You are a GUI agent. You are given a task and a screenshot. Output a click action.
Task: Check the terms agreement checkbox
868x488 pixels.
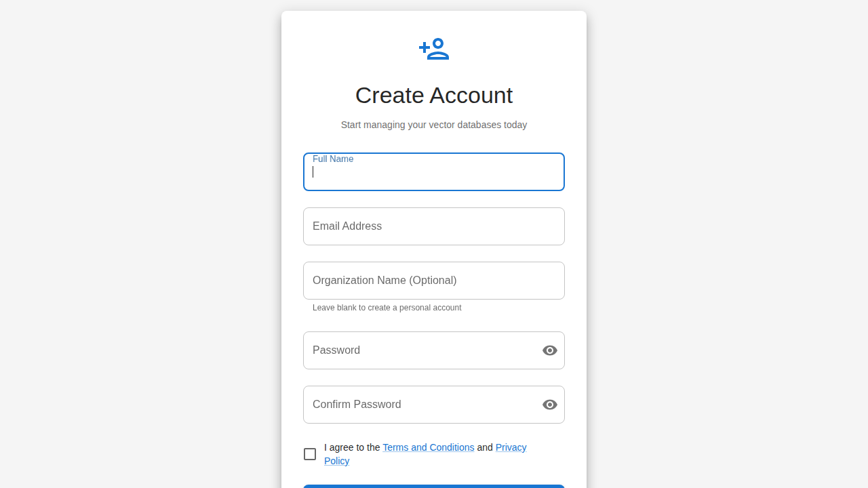pyautogui.click(x=310, y=454)
